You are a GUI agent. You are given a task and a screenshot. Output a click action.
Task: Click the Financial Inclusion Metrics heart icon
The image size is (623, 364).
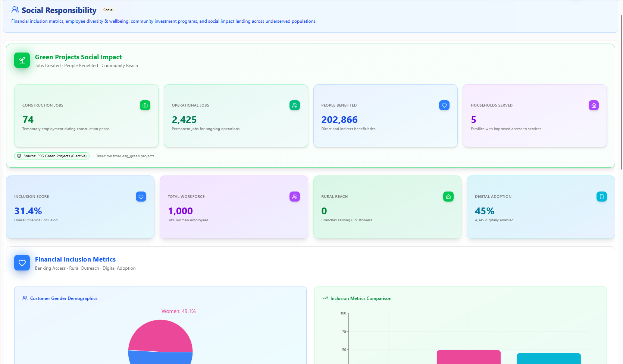pyautogui.click(x=22, y=263)
